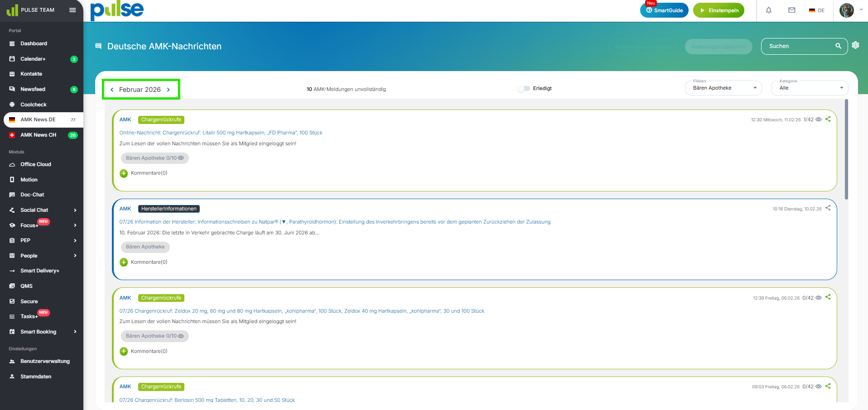Toggle the Erledigt switch
868x410 pixels.
coord(524,89)
